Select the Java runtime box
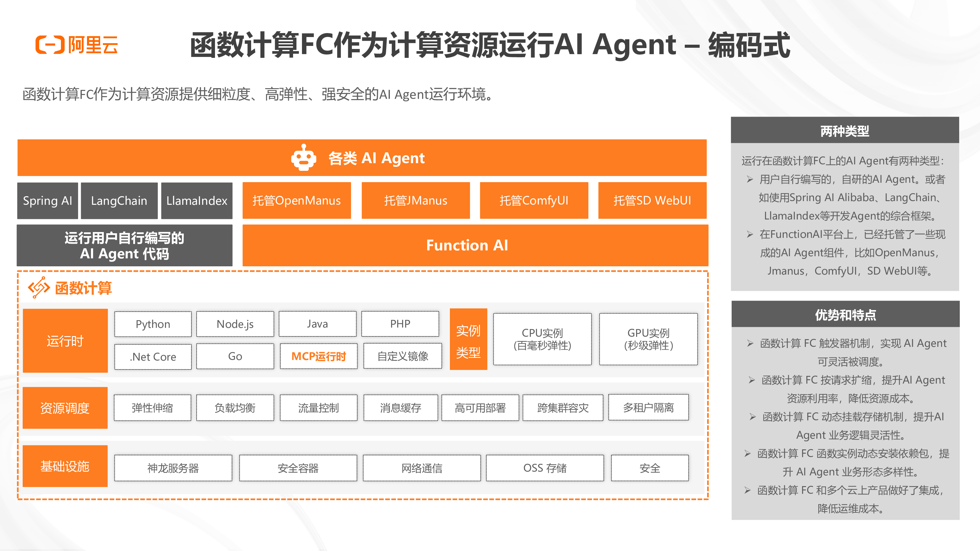Viewport: 980px width, 551px height. pos(318,324)
